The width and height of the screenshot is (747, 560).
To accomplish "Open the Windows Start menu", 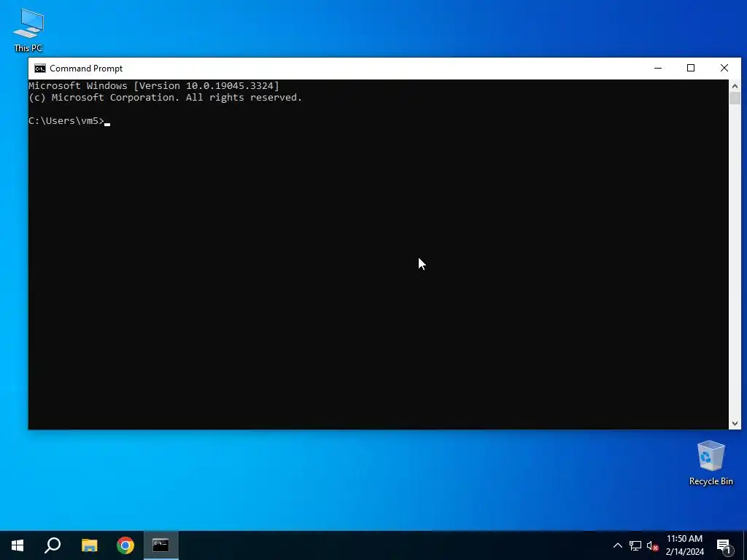I will [18, 545].
